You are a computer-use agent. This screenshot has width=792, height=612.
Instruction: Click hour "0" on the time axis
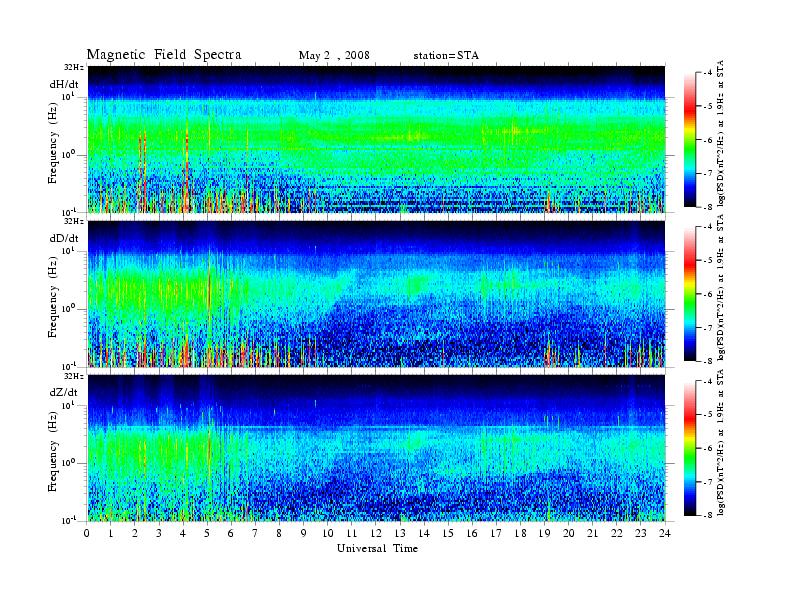[x=87, y=534]
